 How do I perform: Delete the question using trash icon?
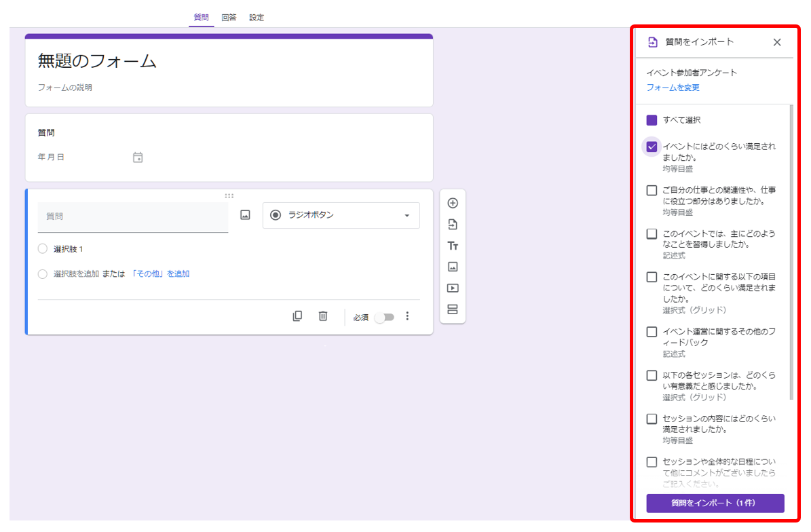[x=323, y=316]
